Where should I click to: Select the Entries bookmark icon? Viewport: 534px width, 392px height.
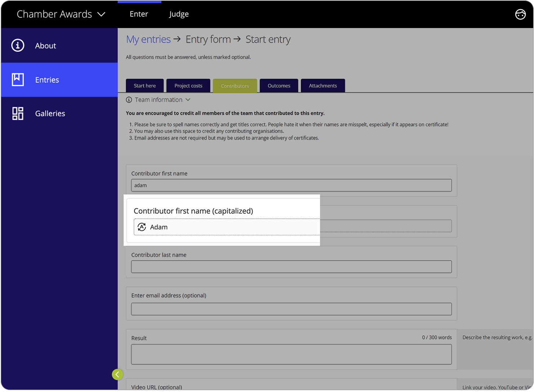17,80
